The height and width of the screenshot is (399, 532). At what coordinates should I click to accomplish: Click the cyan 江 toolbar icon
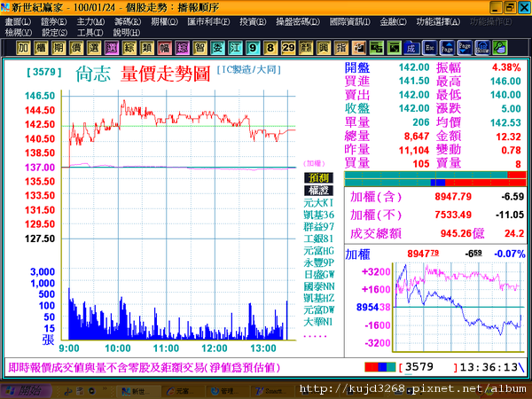tap(235, 48)
